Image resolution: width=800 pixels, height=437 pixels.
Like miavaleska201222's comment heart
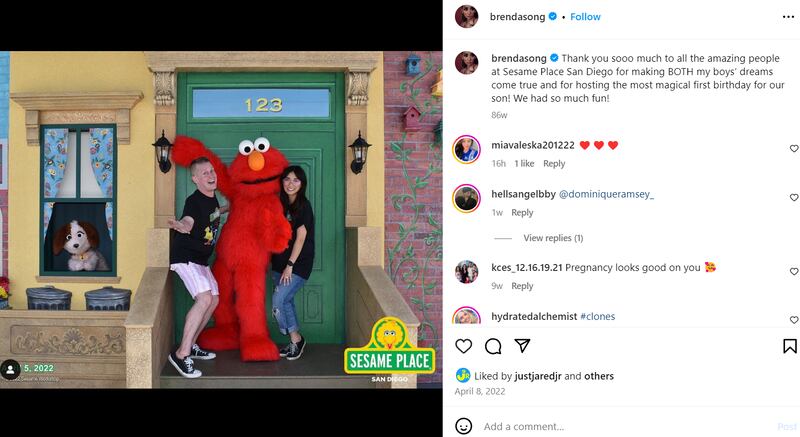(x=794, y=148)
